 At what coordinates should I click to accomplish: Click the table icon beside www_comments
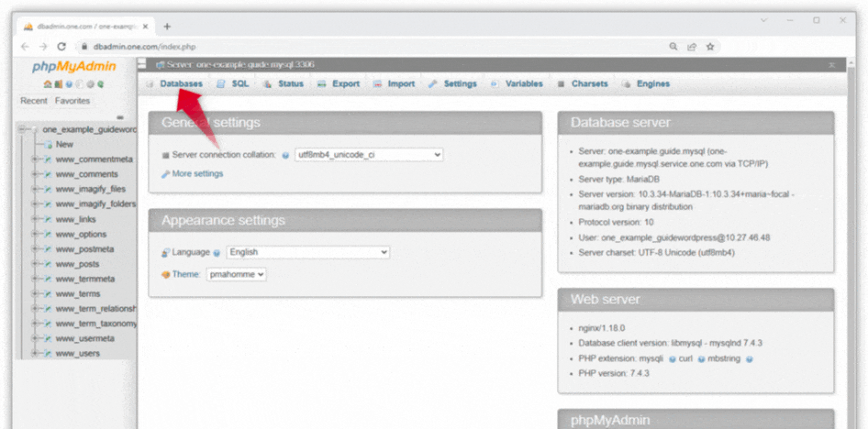(48, 174)
